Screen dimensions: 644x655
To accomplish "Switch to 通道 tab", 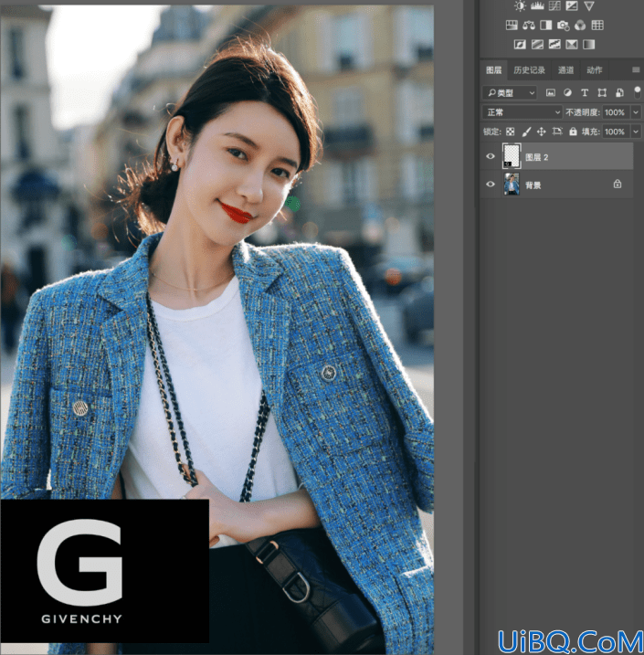I will tap(566, 70).
